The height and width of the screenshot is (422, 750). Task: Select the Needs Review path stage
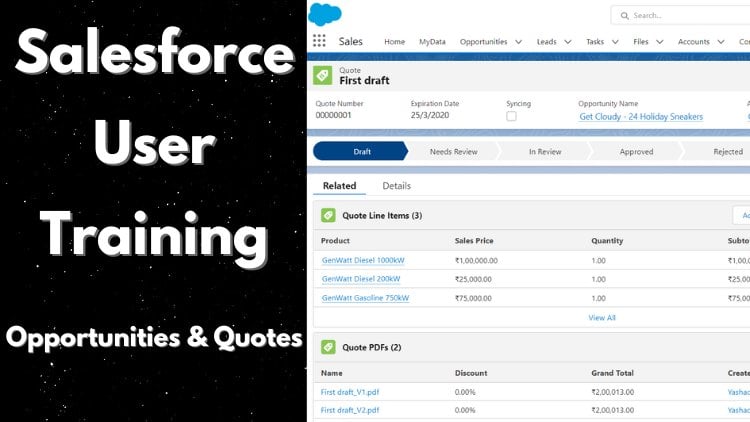point(453,152)
